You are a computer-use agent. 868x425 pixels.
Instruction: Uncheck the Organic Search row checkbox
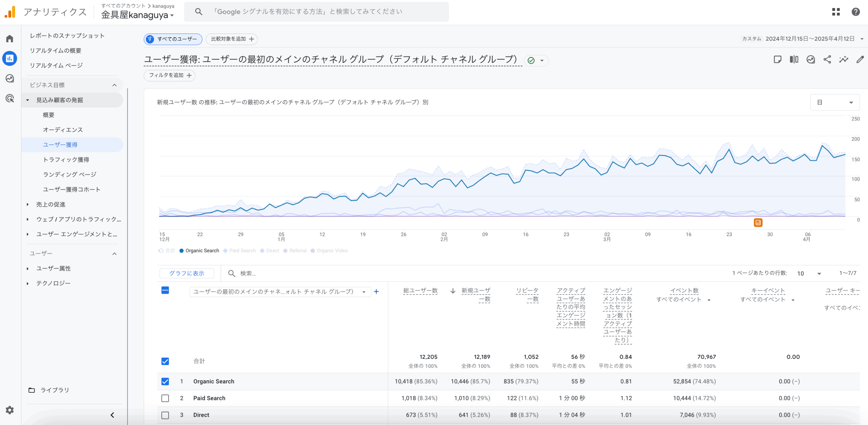(165, 381)
